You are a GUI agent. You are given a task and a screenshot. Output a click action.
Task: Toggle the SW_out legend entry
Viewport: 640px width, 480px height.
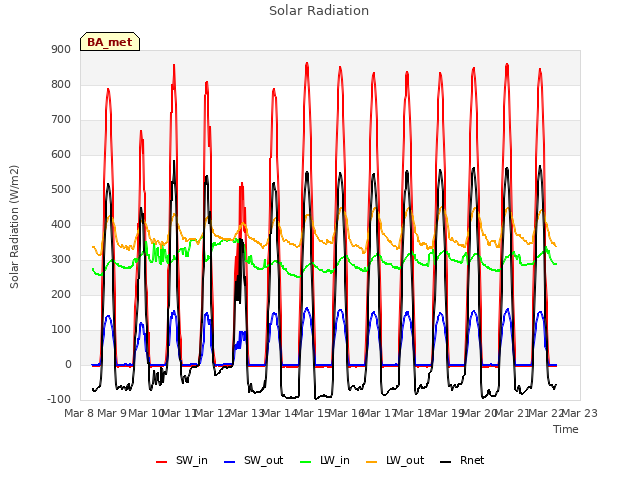[x=253, y=460]
